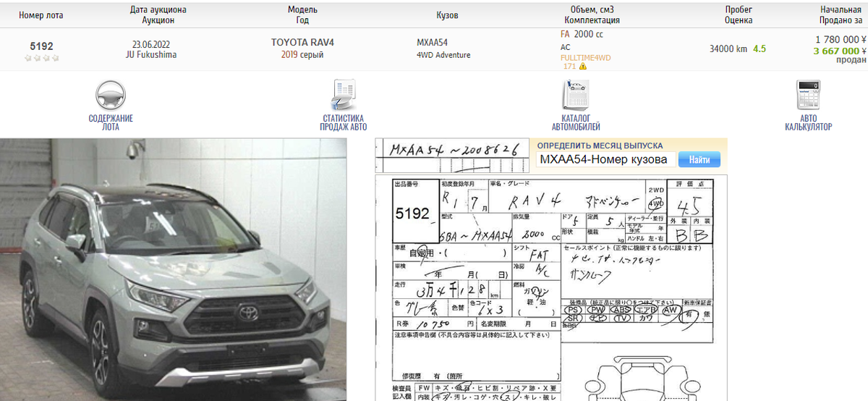Click the Начальная Продано за column header
Screen dimensions: 868x401
(840, 15)
